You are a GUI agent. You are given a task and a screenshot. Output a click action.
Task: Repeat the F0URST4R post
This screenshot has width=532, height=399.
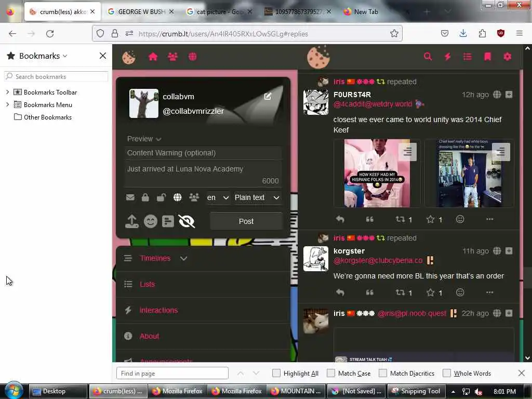401,219
